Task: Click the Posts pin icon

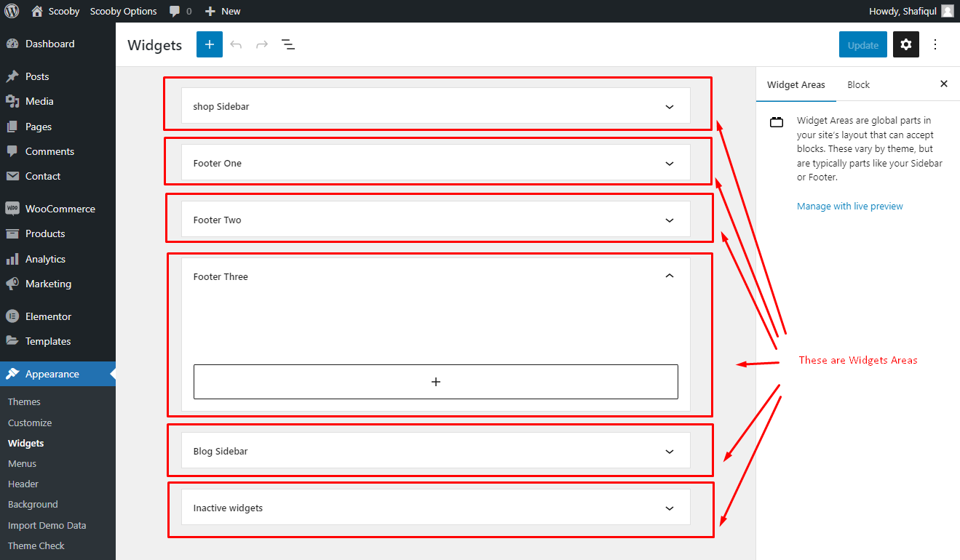Action: pos(12,76)
